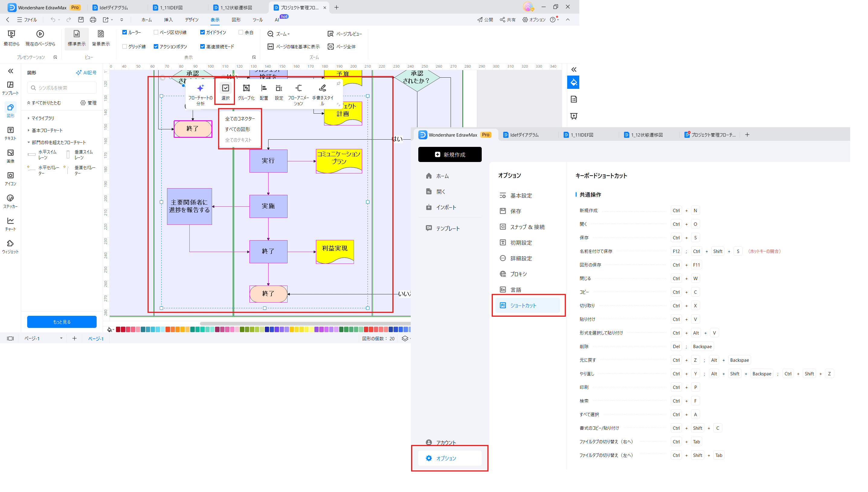
Task: Open Manage link in shapes panel
Action: pyautogui.click(x=88, y=103)
